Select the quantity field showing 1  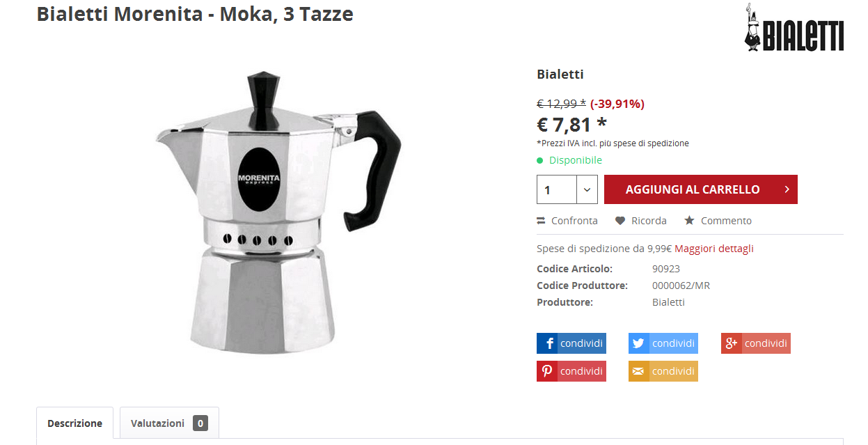click(x=557, y=189)
